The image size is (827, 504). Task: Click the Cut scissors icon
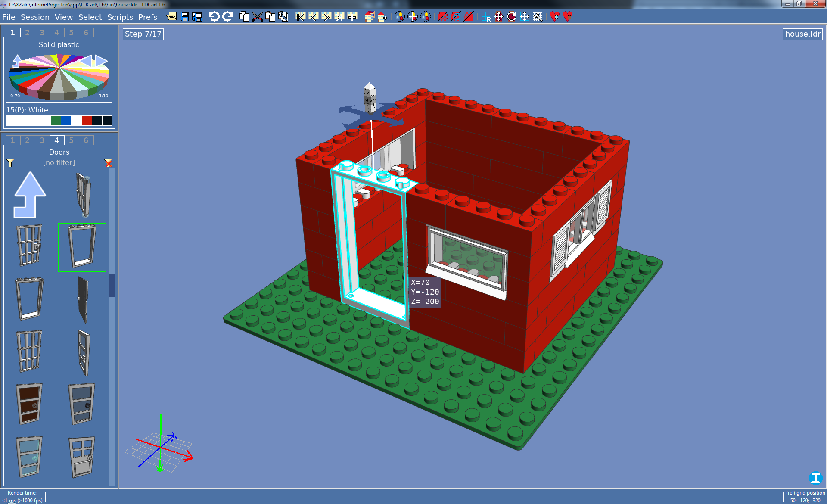click(x=257, y=17)
